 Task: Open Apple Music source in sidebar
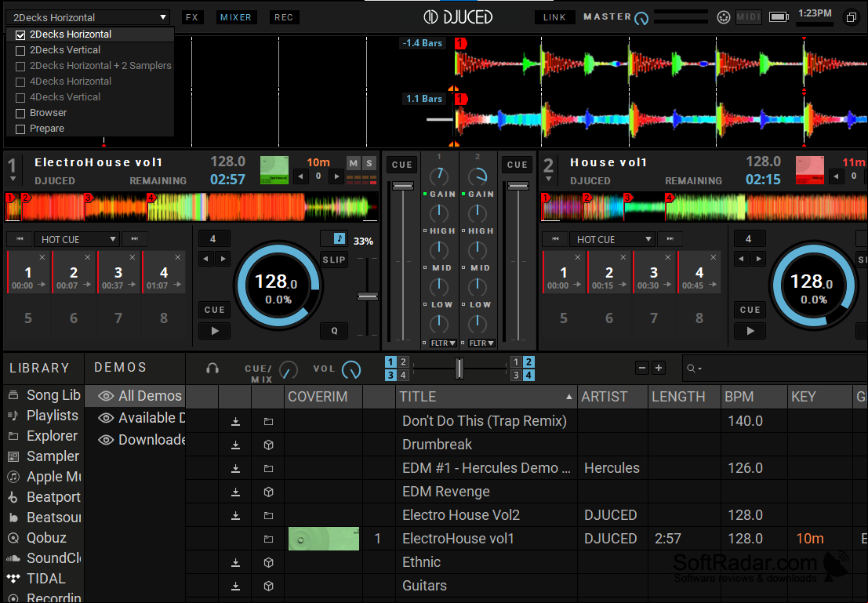(44, 477)
